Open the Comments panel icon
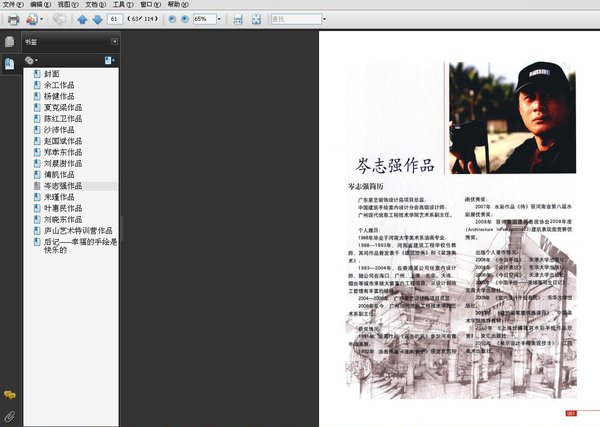Screen dimensions: 600x427 pyautogui.click(x=9, y=396)
